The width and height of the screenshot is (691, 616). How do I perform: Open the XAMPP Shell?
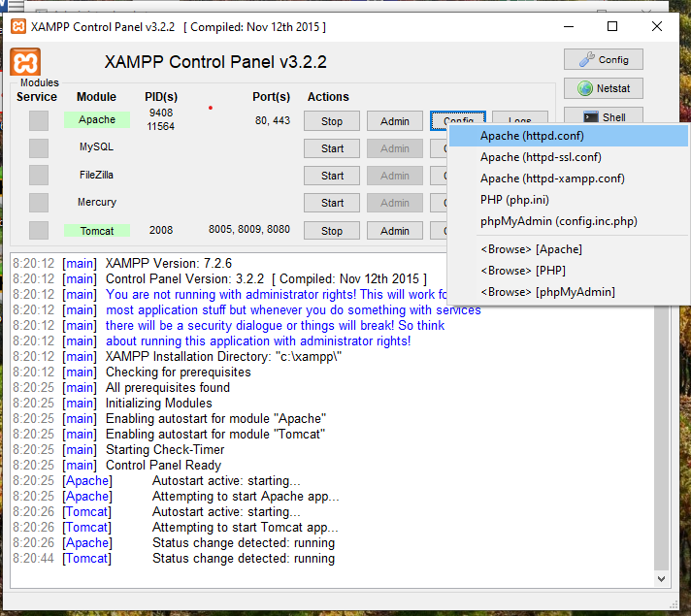604,115
